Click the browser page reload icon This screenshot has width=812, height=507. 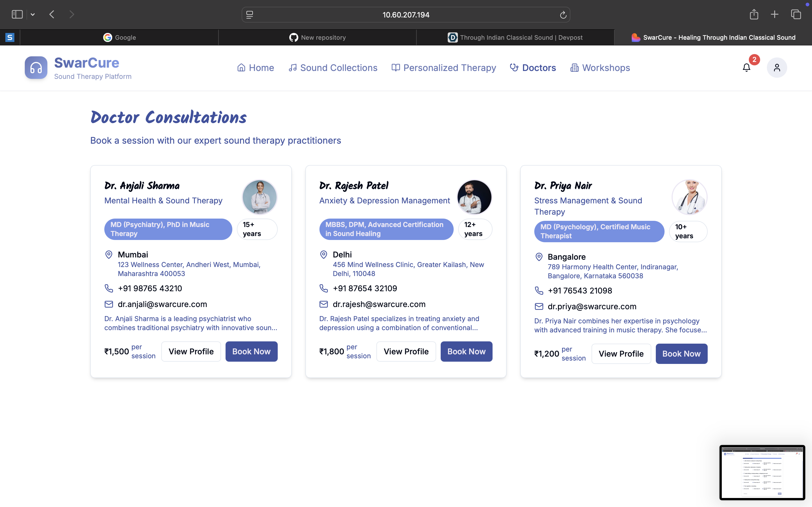click(x=563, y=15)
